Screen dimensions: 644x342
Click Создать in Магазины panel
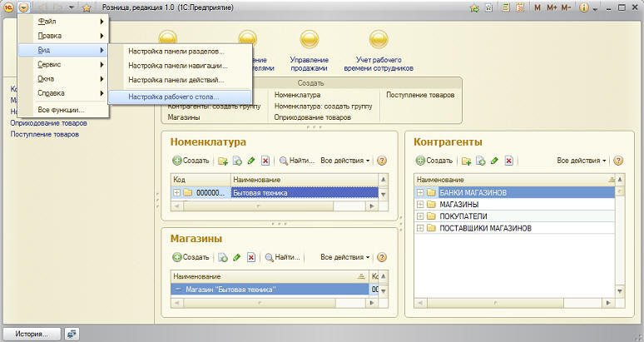click(191, 257)
